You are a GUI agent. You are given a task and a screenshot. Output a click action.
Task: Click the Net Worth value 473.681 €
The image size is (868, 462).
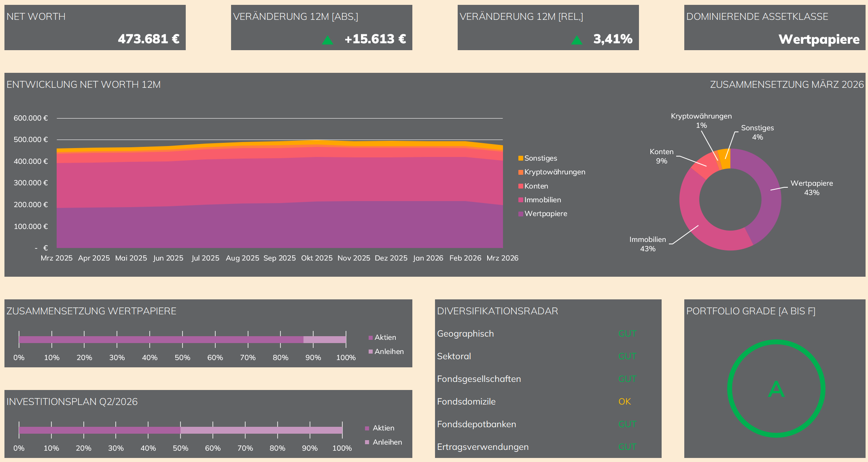pyautogui.click(x=149, y=39)
